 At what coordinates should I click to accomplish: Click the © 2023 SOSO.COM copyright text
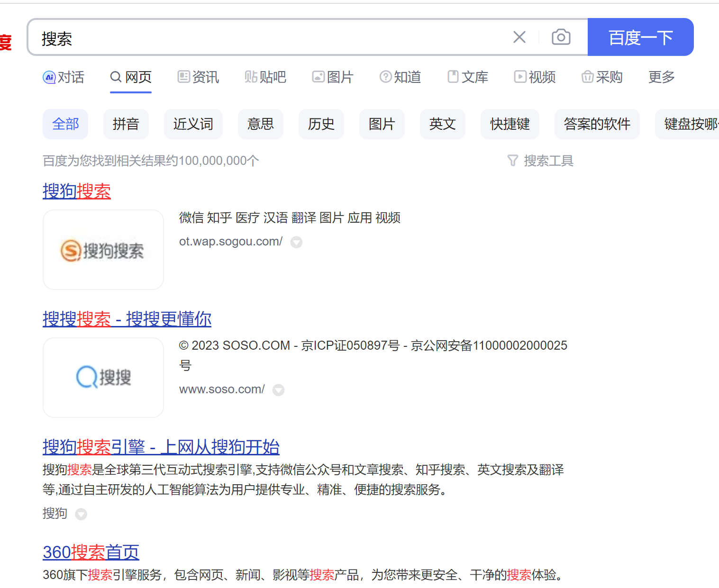pos(373,355)
